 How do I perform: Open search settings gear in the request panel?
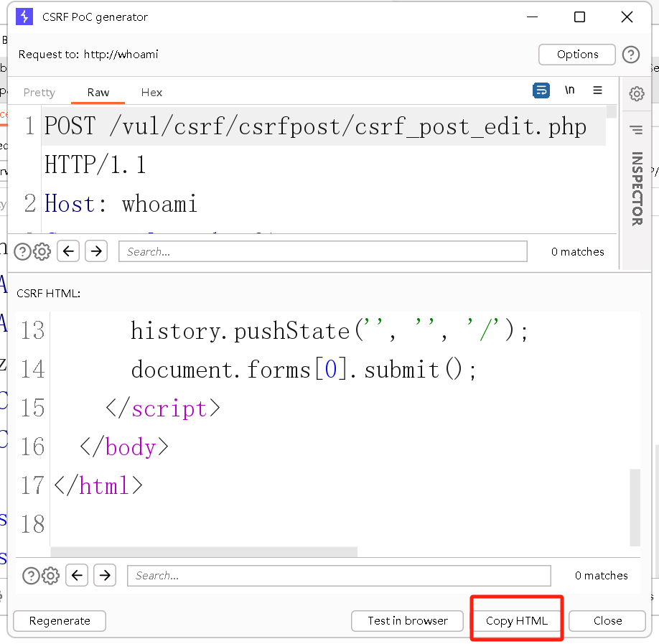point(42,251)
